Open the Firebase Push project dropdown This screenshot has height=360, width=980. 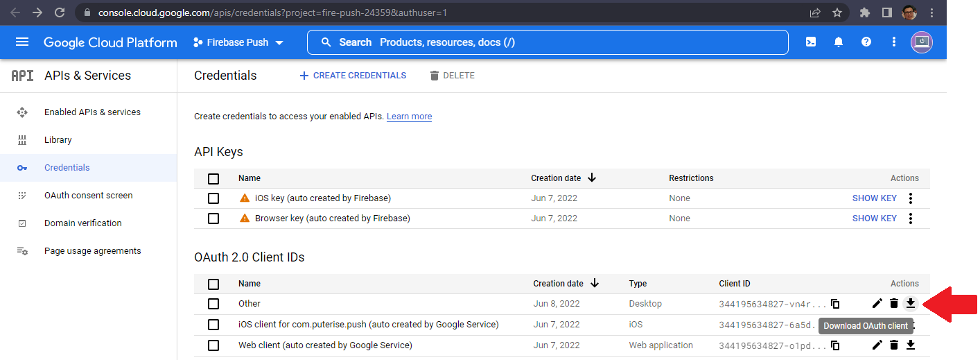click(238, 42)
